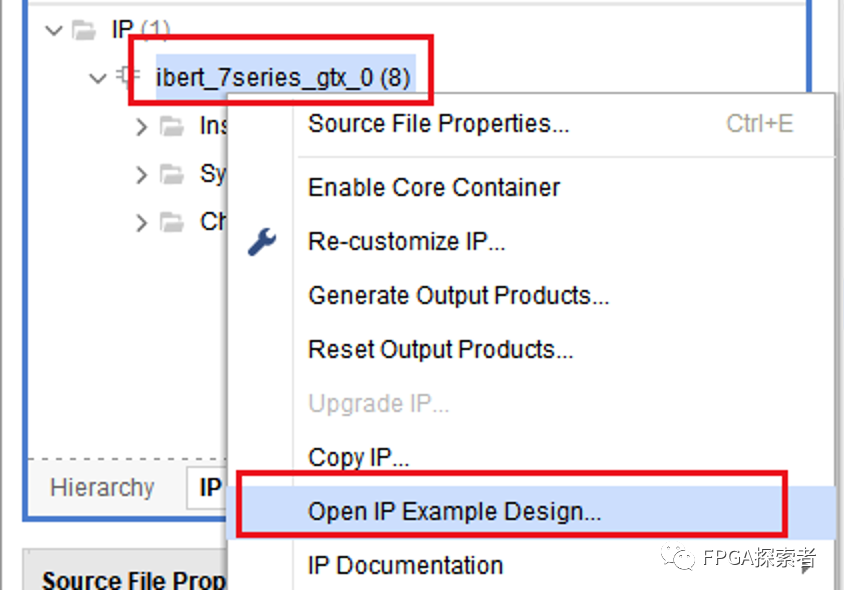Choose Enable Core Container
Viewport: 844px width, 595px height.
point(434,187)
